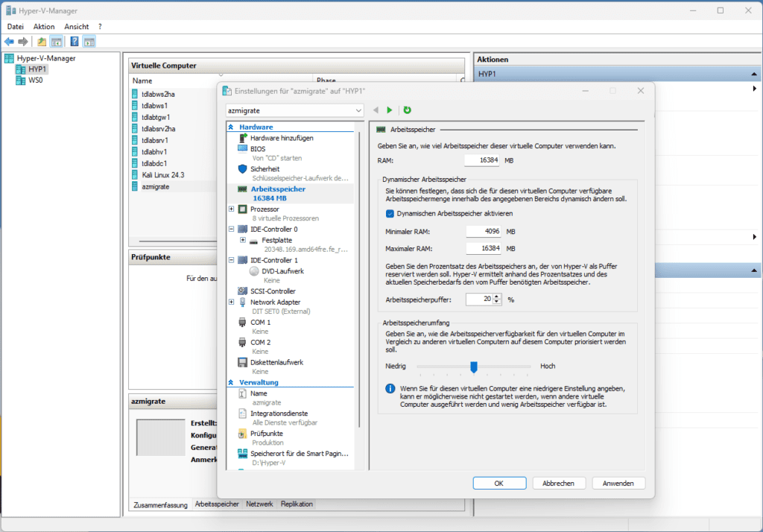Screen dimensions: 763x532
Task: Select the DVD-Laufwerk entry
Action: [282, 271]
